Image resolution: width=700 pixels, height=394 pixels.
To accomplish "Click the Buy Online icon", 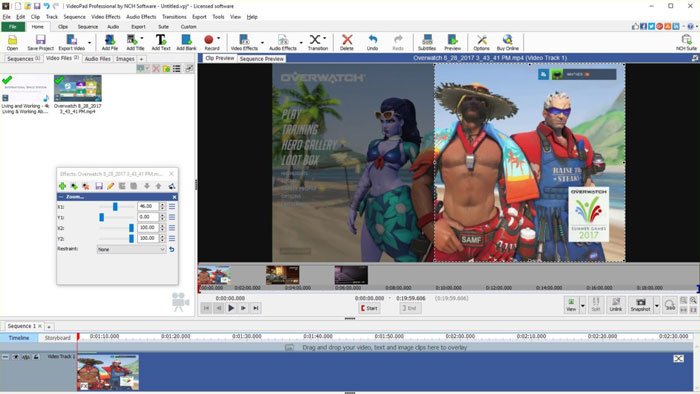I will click(x=508, y=42).
